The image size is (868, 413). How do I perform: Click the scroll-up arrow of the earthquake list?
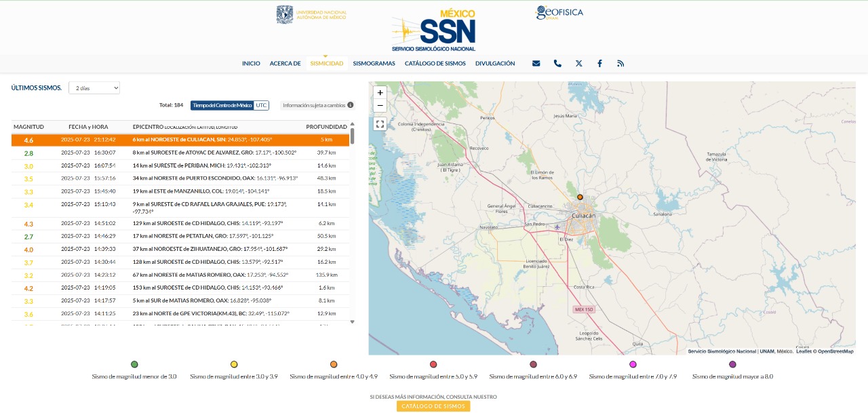coord(352,124)
